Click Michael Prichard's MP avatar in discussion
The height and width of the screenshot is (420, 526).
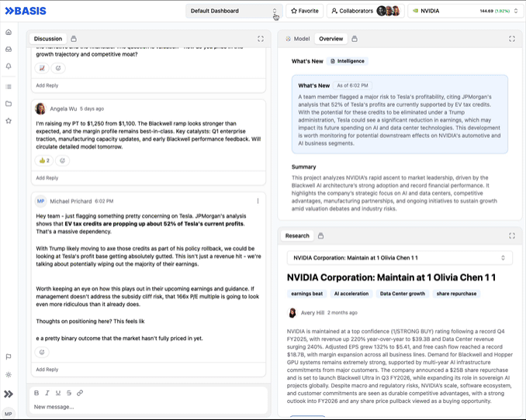pyautogui.click(x=40, y=201)
